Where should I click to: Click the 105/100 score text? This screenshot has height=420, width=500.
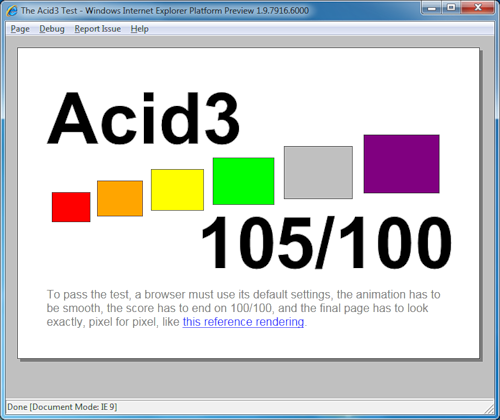[x=327, y=243]
